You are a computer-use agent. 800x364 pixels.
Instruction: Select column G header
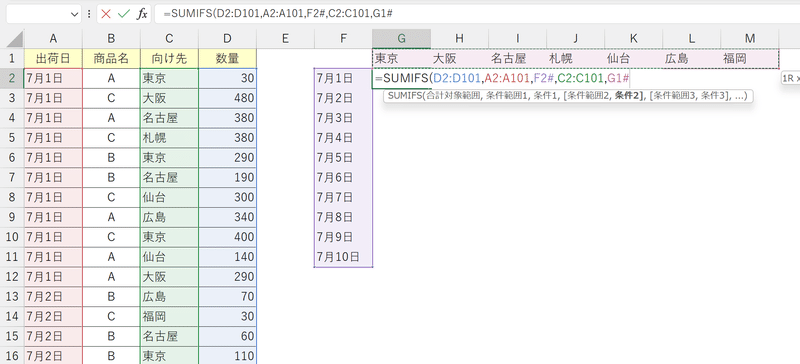(402, 38)
